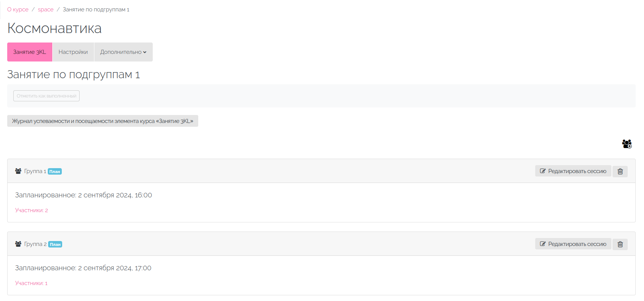Delete the Группа 2 session via trash icon

pyautogui.click(x=620, y=244)
